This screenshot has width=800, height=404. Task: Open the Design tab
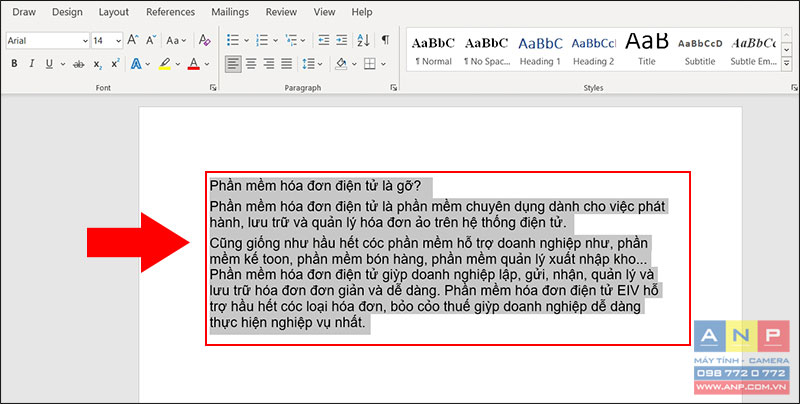tap(67, 12)
